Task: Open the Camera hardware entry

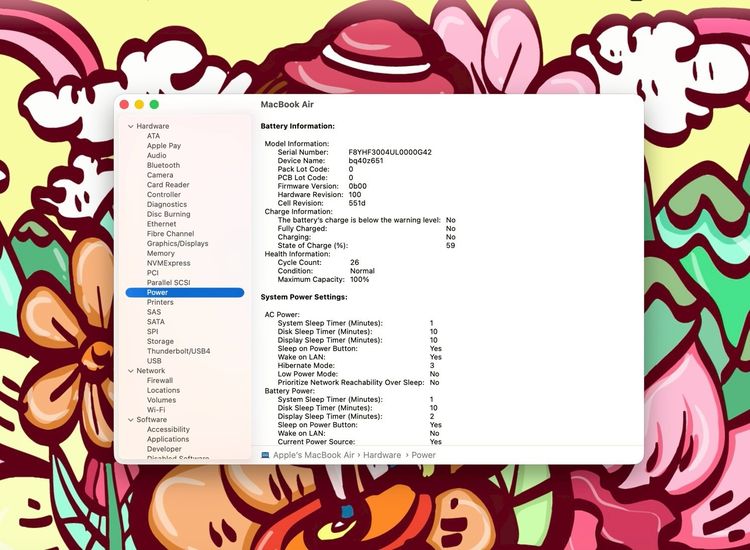Action: pos(160,175)
